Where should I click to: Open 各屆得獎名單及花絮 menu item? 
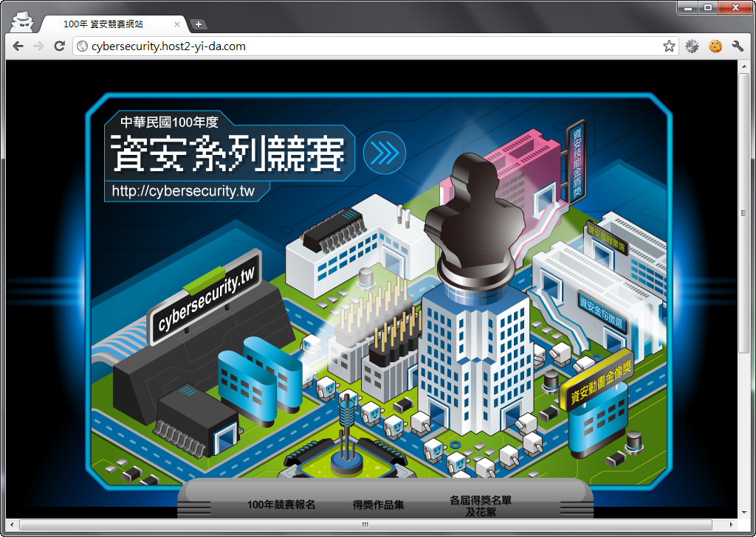481,506
